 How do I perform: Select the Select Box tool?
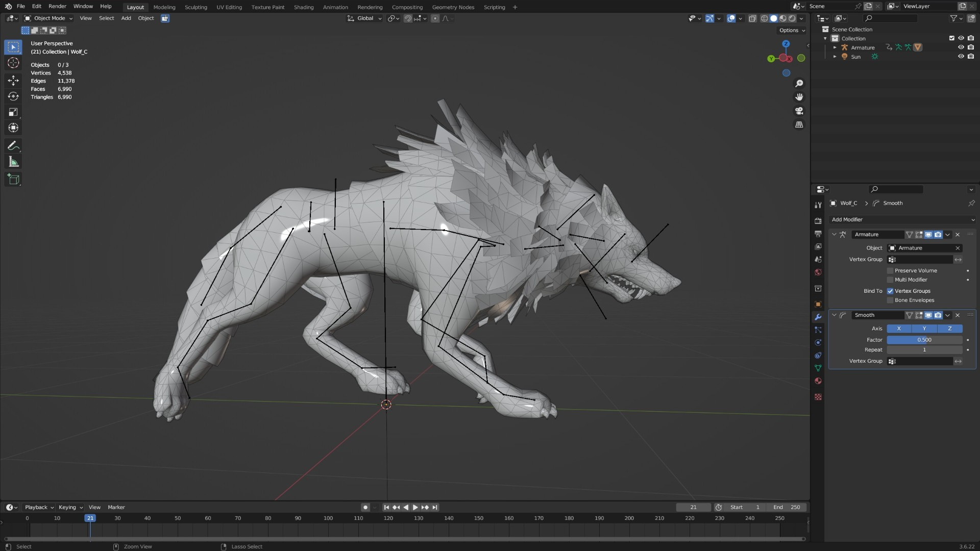(x=13, y=47)
